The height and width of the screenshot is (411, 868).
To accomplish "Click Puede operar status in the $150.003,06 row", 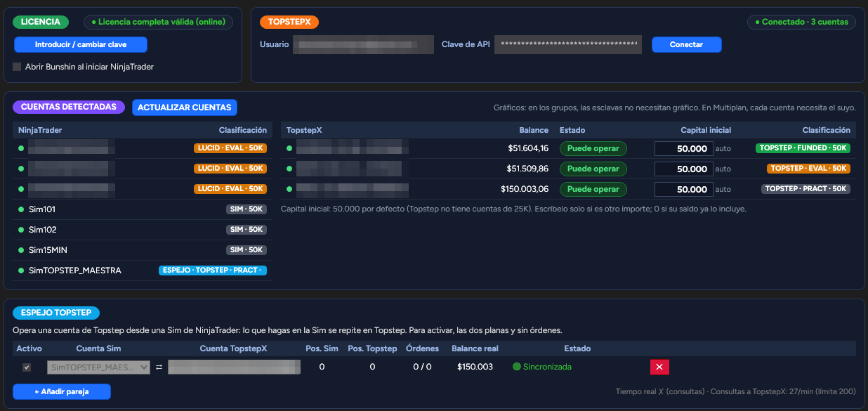I will [x=593, y=189].
